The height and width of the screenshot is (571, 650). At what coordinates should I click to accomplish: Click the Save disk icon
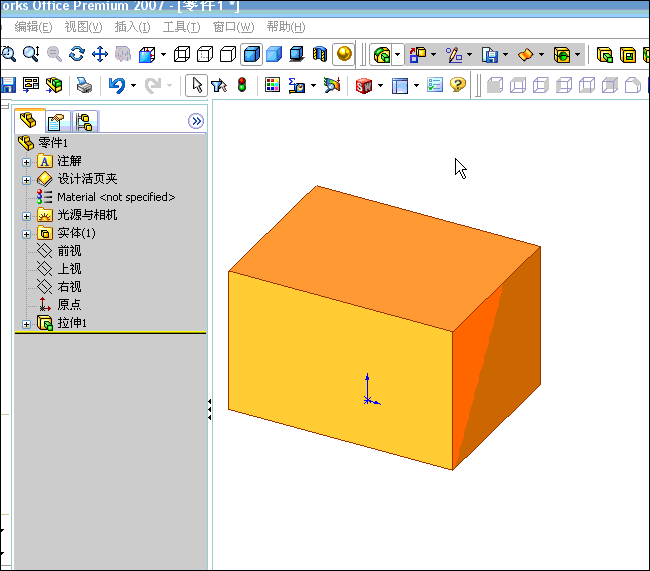(8, 85)
